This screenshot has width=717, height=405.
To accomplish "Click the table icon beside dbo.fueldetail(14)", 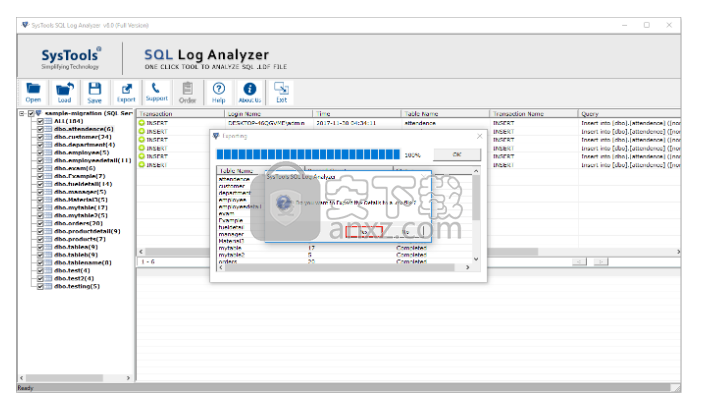I will 48,184.
